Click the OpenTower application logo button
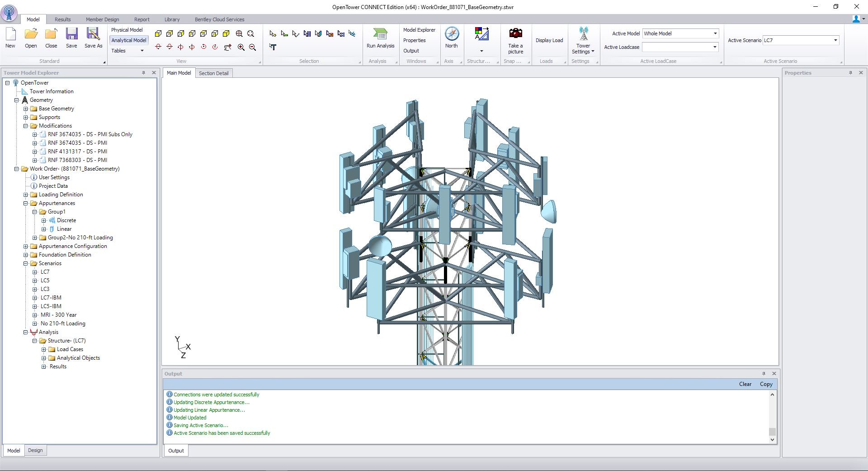Screen dimensions: 868x471 [x=9, y=12]
